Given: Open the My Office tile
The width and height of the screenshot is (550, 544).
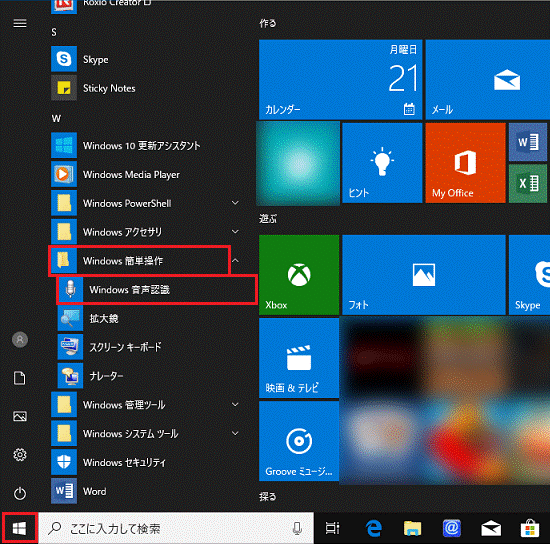Looking at the screenshot, I should point(465,162).
